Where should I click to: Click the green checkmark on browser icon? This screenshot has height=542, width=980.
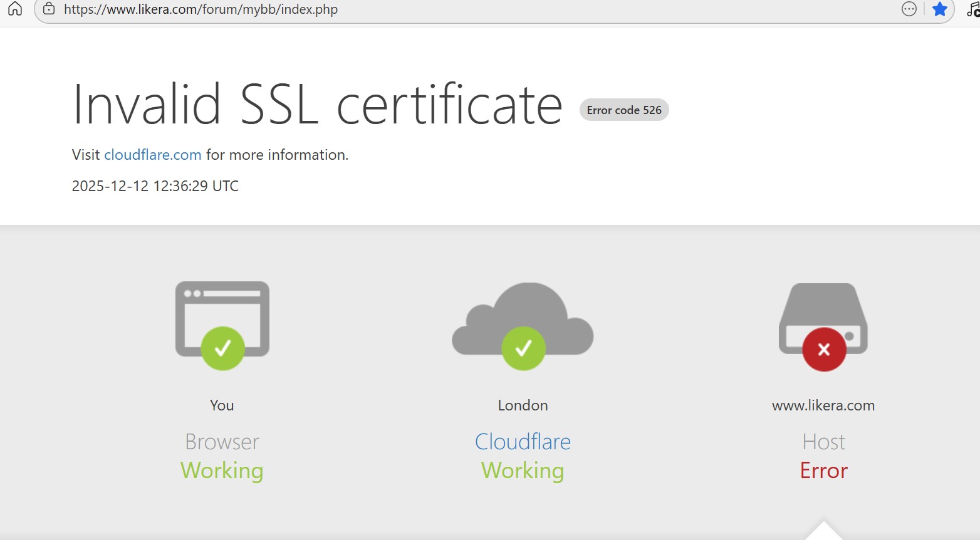(x=222, y=348)
